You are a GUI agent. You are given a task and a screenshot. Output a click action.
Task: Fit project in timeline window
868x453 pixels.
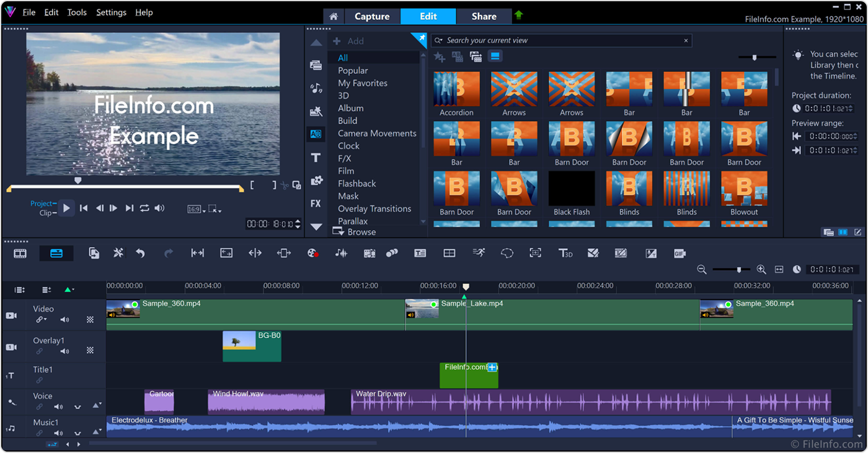pyautogui.click(x=779, y=270)
